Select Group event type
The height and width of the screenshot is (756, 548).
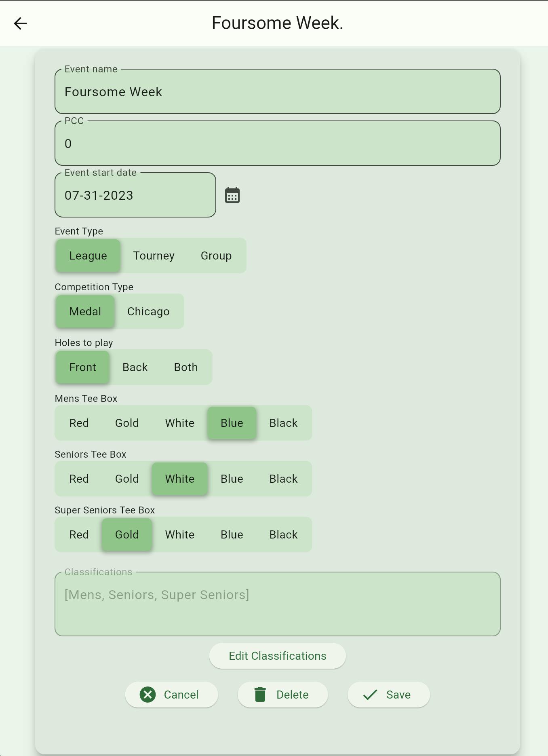point(216,256)
